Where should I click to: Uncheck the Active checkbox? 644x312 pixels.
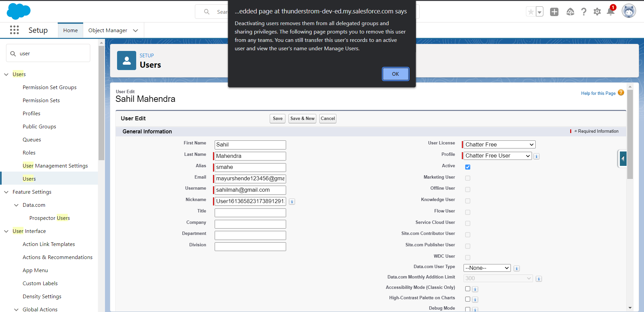(468, 167)
